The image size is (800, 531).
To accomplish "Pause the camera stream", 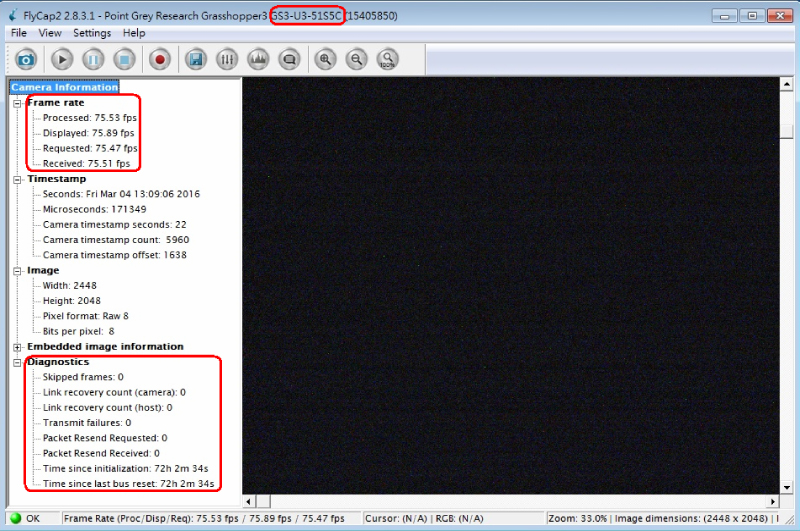I will tap(93, 59).
